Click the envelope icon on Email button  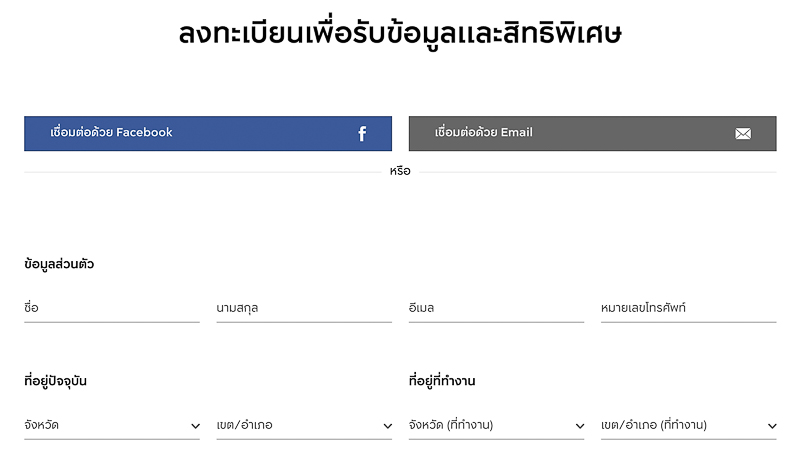(743, 134)
